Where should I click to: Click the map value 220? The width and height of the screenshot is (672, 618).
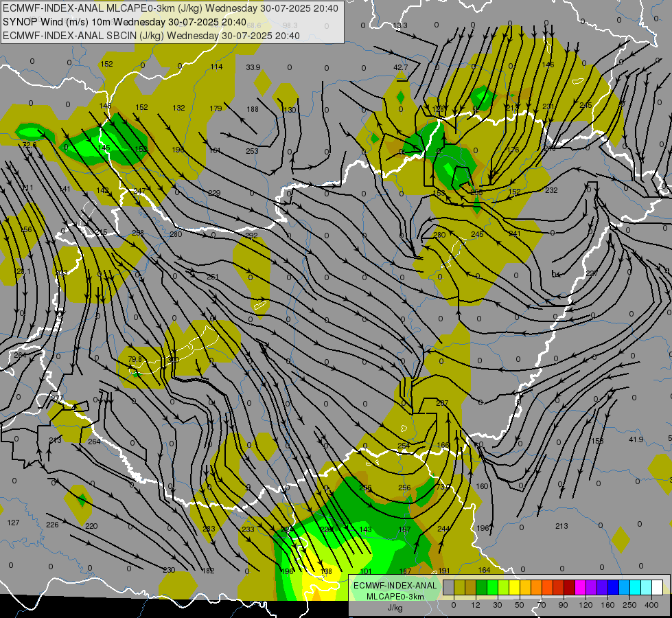coord(91,526)
